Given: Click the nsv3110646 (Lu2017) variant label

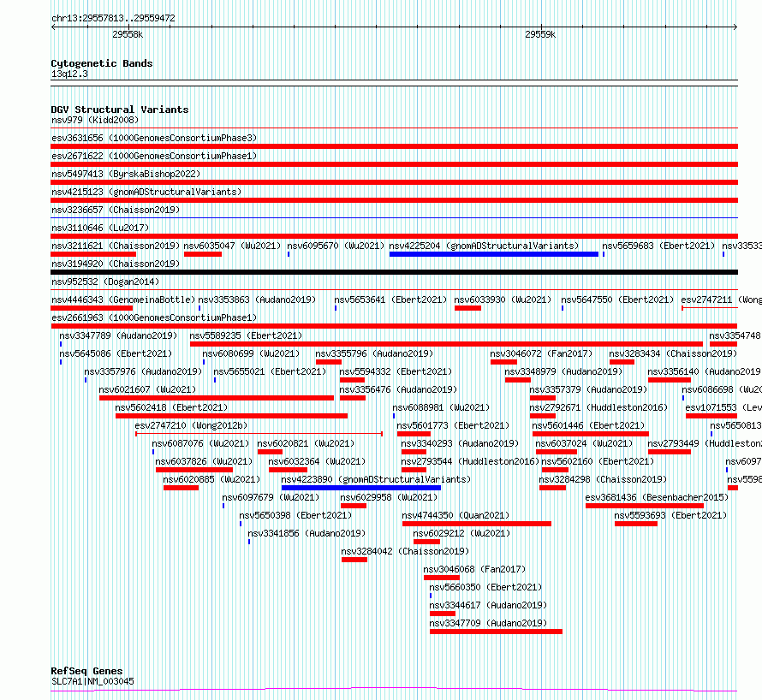Looking at the screenshot, I should click(100, 228).
